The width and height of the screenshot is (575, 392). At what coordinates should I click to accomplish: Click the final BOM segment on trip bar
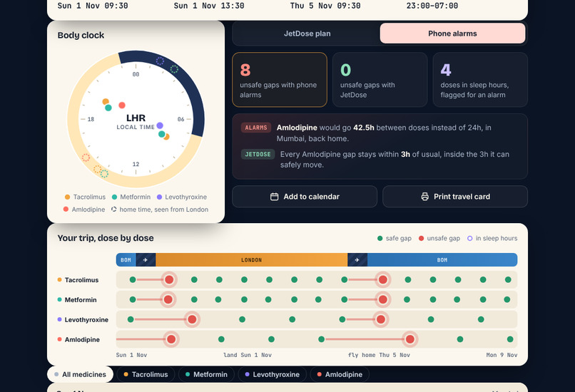[442, 260]
